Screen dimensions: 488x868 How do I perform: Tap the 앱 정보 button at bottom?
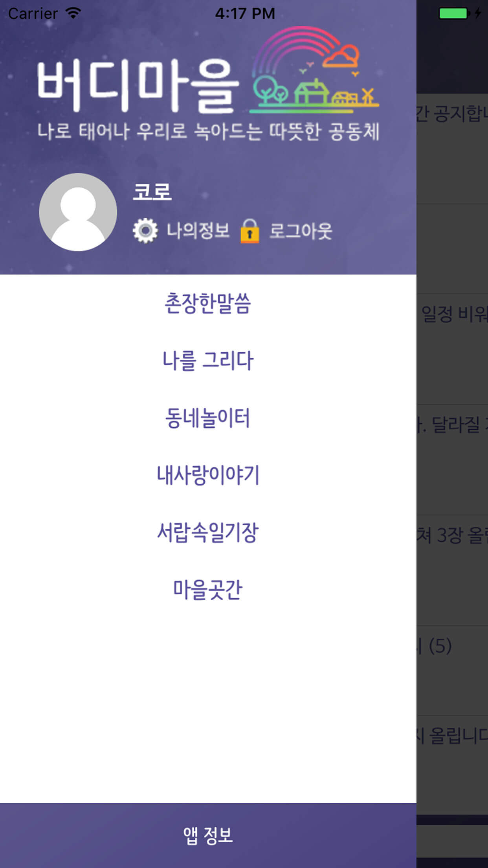[208, 835]
